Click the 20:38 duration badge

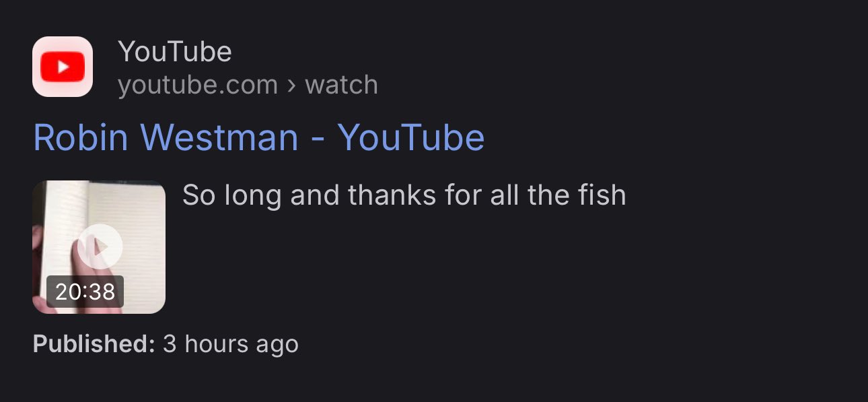pyautogui.click(x=85, y=292)
